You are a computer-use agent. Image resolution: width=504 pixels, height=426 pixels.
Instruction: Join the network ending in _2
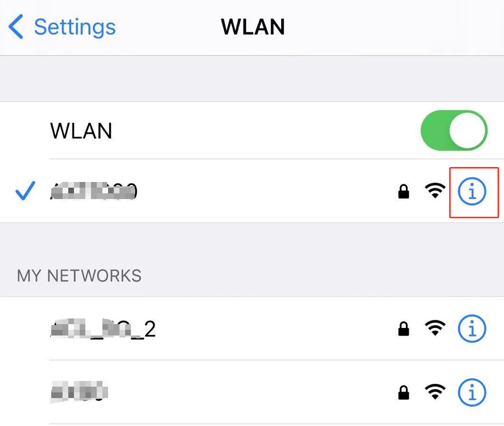[x=252, y=328]
